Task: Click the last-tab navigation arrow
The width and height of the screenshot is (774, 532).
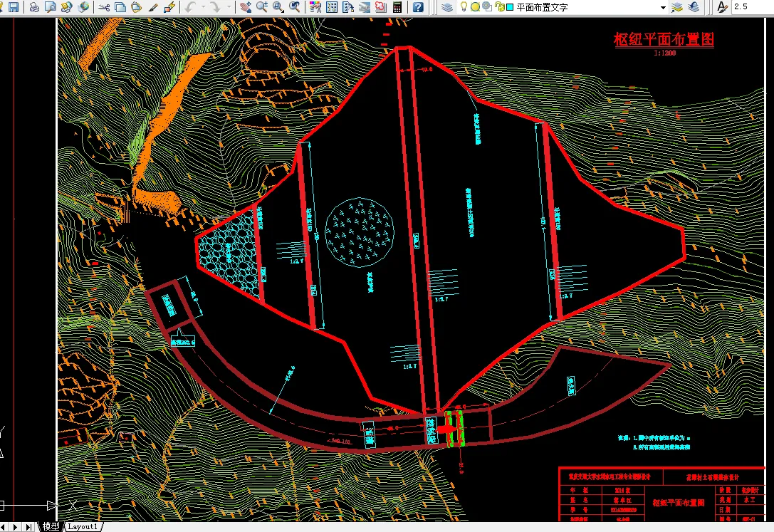Action: [x=28, y=527]
